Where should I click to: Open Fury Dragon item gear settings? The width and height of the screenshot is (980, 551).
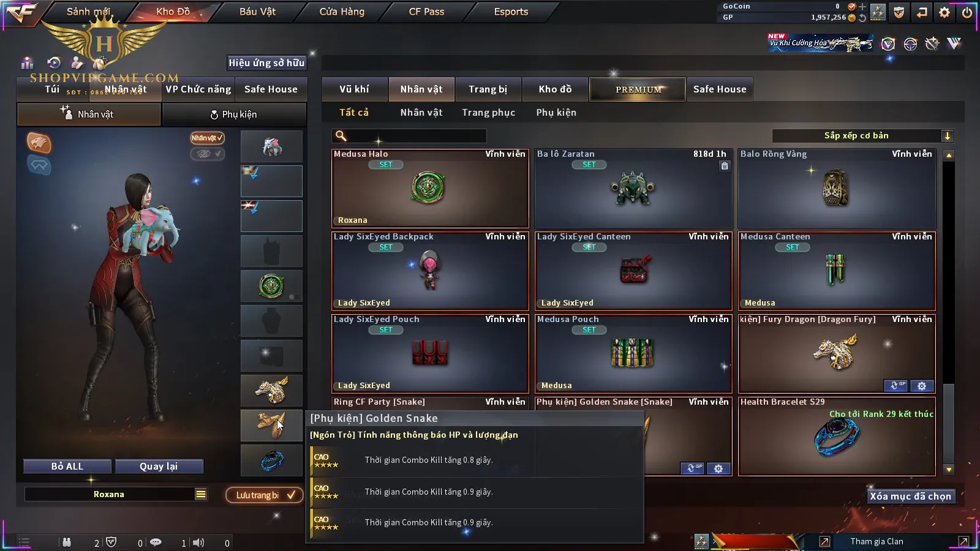click(x=922, y=386)
